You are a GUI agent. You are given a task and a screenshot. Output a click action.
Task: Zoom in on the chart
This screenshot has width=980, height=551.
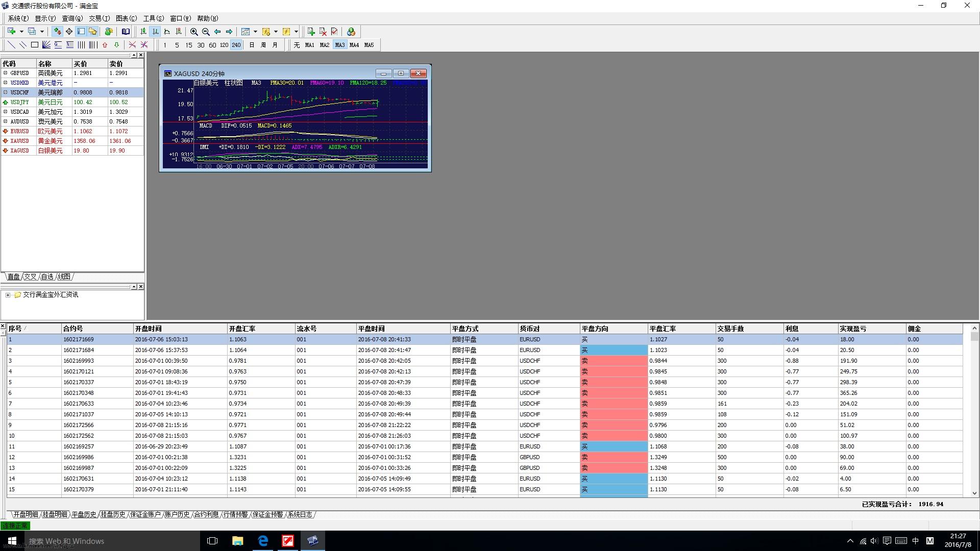click(x=194, y=32)
